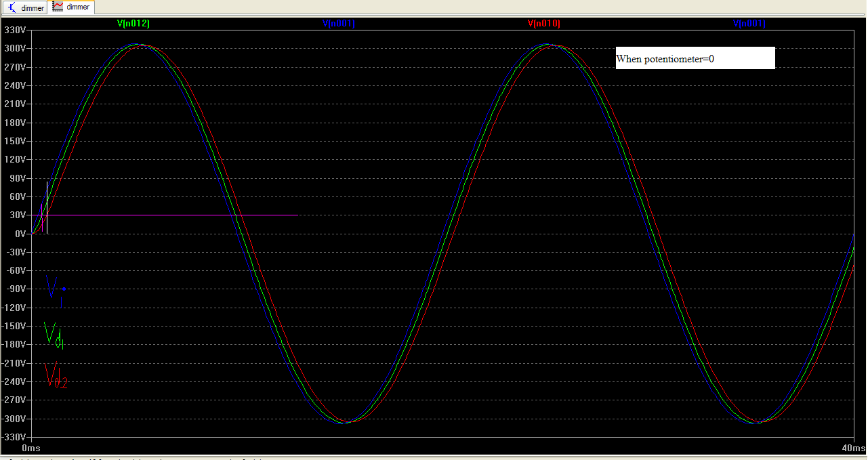Click the V(n001) label next to V(n012)

339,23
